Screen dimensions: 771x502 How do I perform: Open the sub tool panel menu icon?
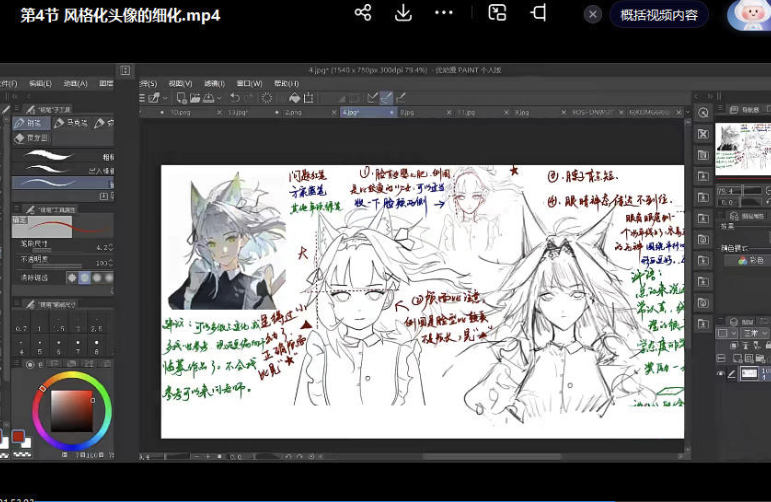click(x=16, y=109)
